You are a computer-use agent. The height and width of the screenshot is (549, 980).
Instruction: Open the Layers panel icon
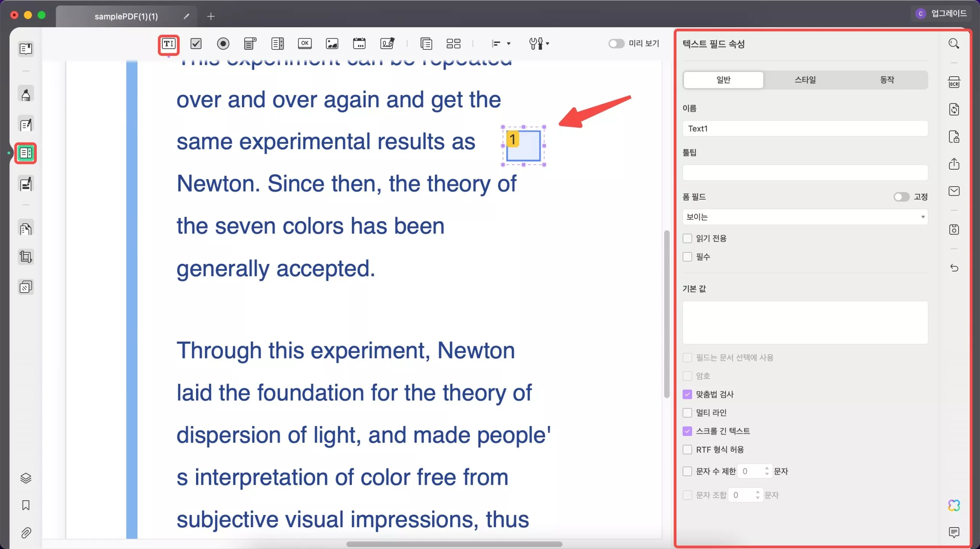[x=26, y=478]
